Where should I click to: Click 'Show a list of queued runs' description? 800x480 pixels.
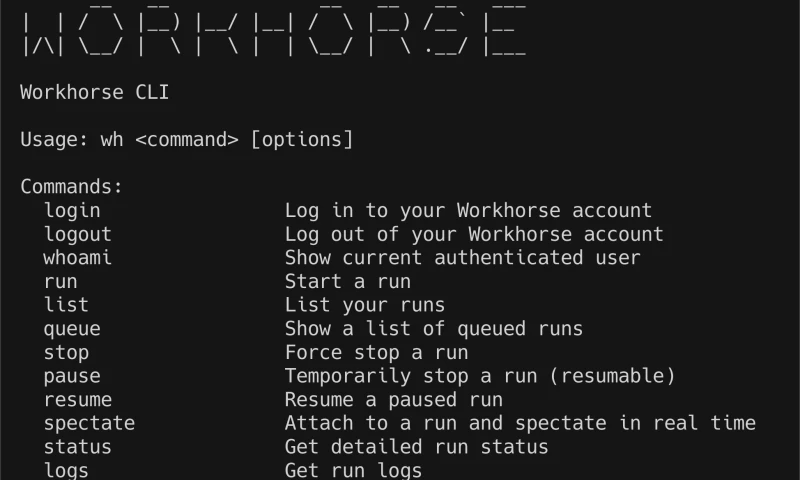(434, 329)
